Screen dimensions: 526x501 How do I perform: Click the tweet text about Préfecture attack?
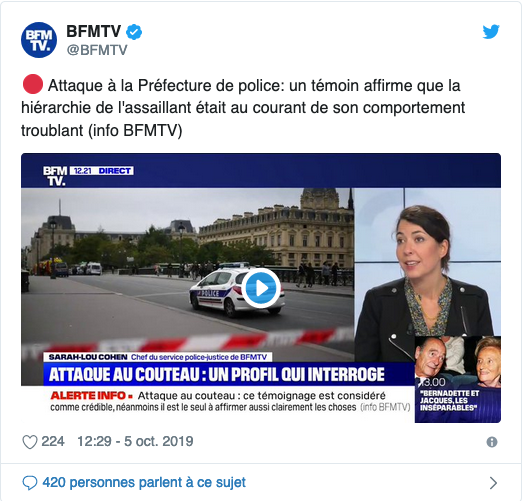pos(243,108)
